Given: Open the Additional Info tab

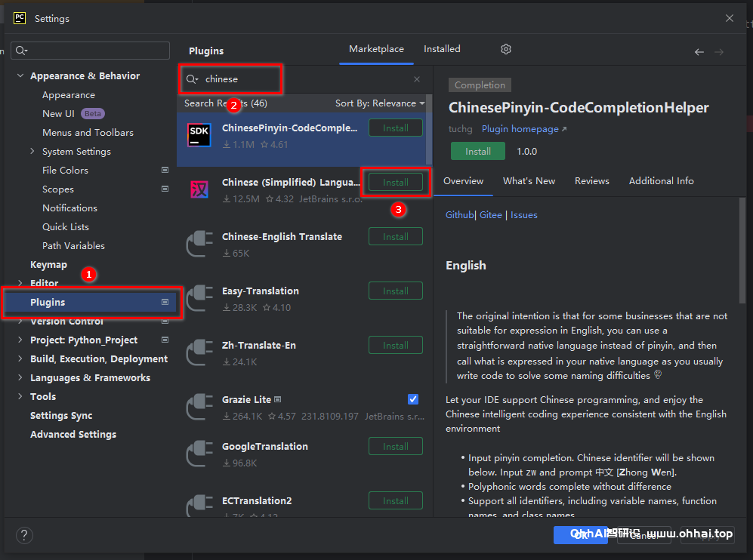Looking at the screenshot, I should pos(662,181).
